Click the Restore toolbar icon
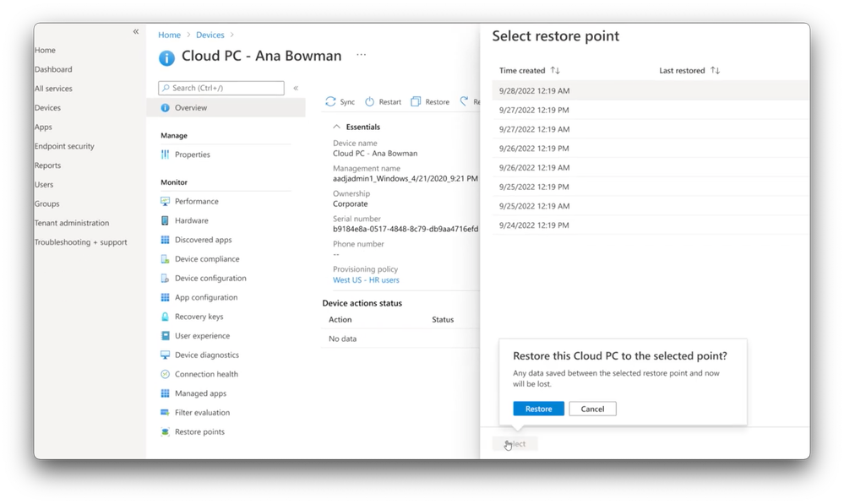Image resolution: width=844 pixels, height=504 pixels. tap(416, 102)
